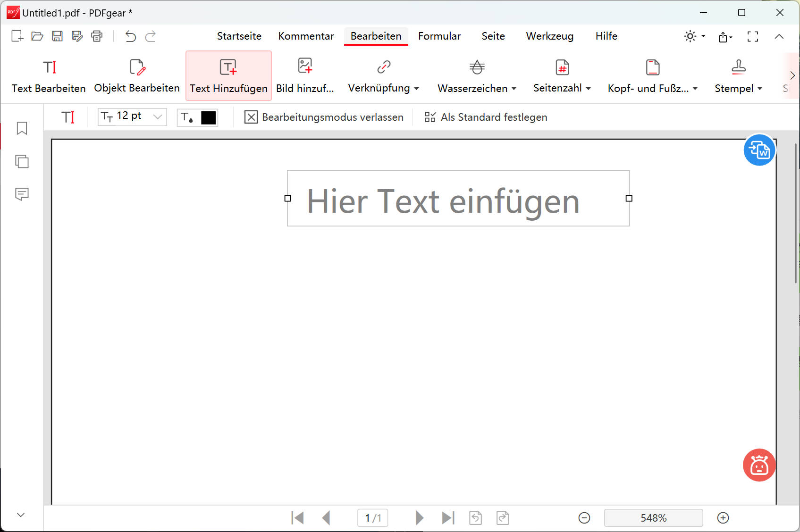Switch to the Formular tab
800x532 pixels.
(439, 36)
